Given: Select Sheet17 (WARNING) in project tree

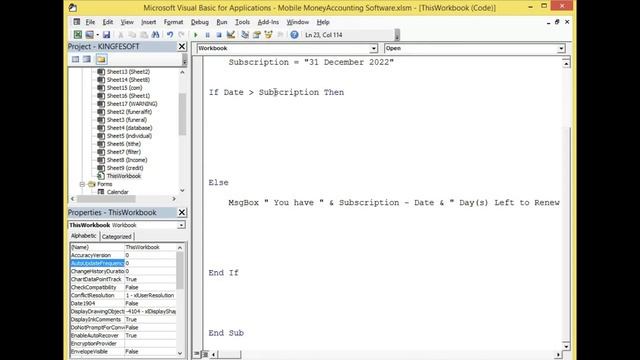Looking at the screenshot, I should (x=132, y=104).
